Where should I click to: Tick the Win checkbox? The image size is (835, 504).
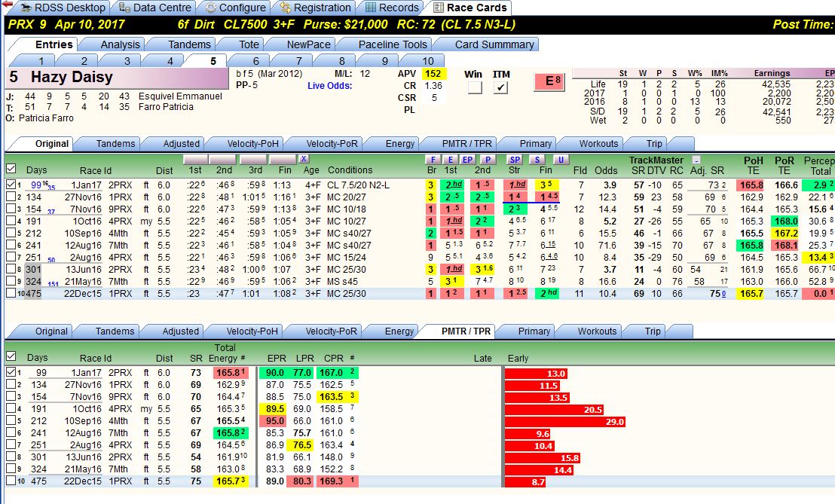(x=475, y=87)
